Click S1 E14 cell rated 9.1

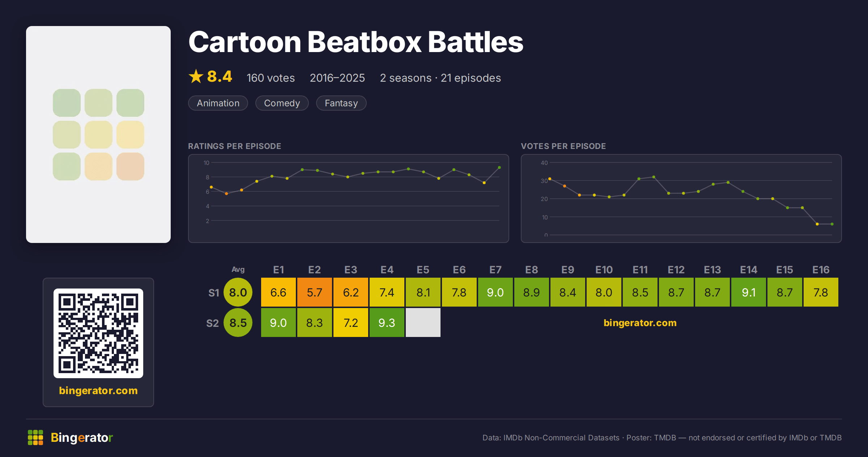tap(749, 292)
